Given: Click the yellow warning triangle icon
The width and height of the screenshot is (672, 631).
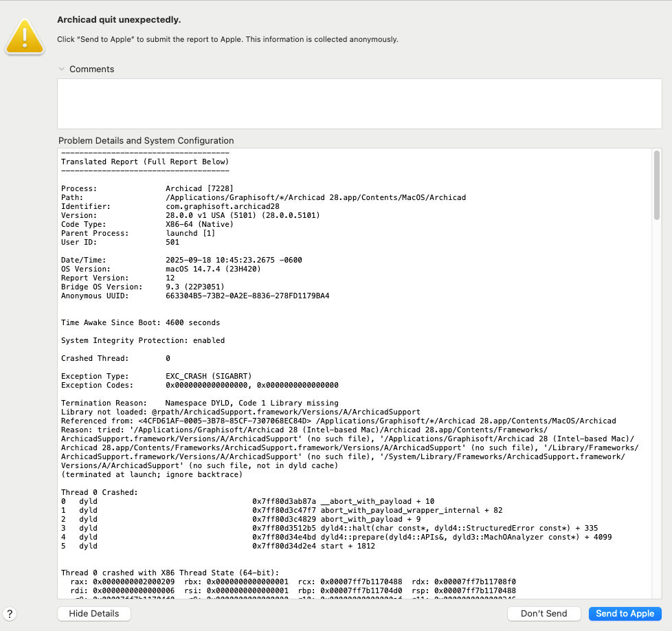Looking at the screenshot, I should [x=25, y=37].
